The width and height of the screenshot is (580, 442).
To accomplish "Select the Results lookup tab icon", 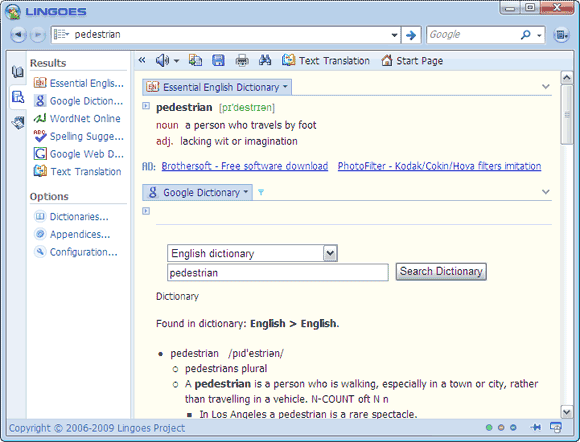I will coord(17,97).
